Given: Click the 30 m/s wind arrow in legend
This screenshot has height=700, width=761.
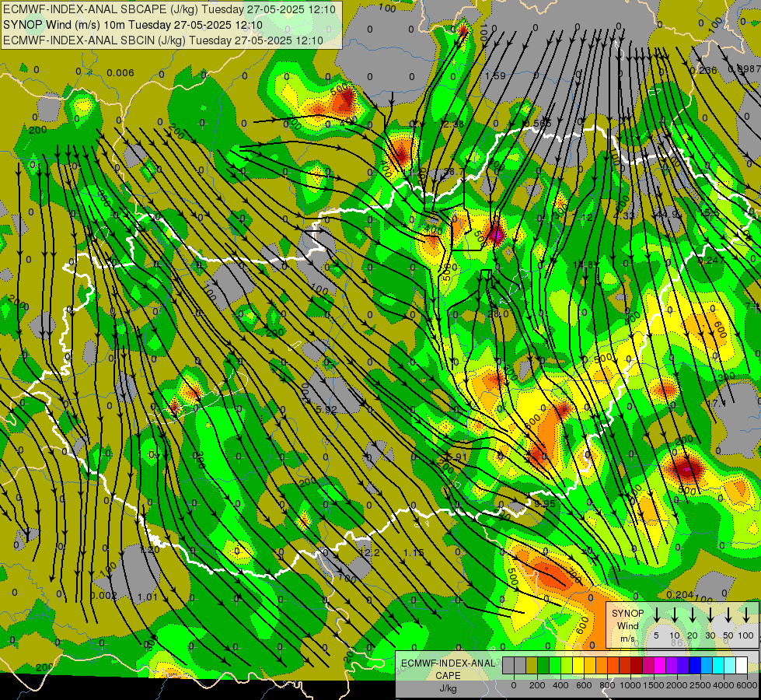Looking at the screenshot, I should 710,615.
